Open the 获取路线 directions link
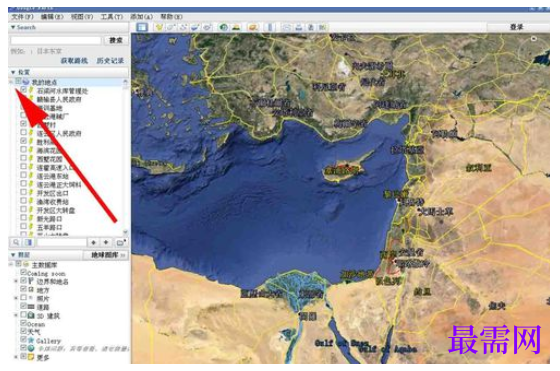Screen dimensions: 560x371 (74, 61)
